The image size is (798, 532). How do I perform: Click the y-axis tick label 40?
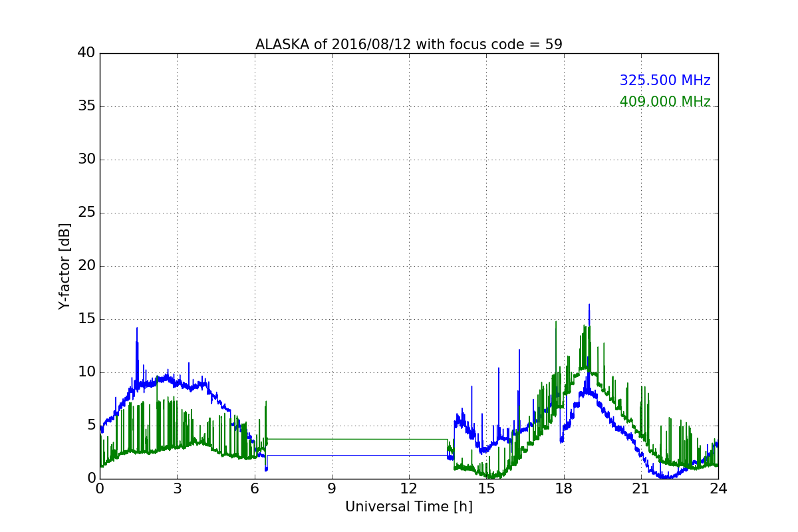(86, 53)
